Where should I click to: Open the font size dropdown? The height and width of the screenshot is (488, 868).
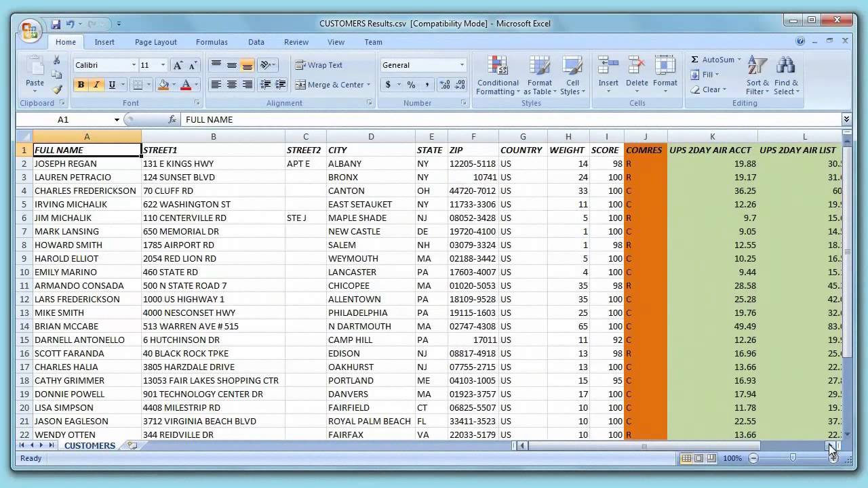tap(163, 65)
